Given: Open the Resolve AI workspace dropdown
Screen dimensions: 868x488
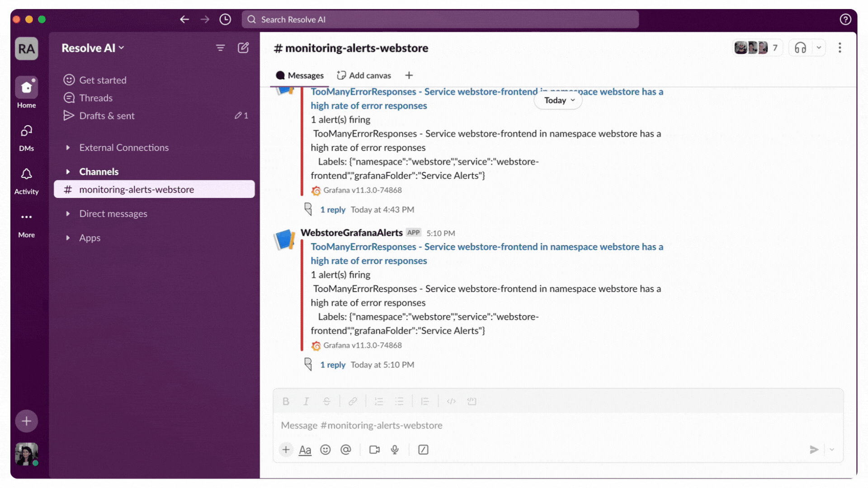Looking at the screenshot, I should tap(93, 48).
